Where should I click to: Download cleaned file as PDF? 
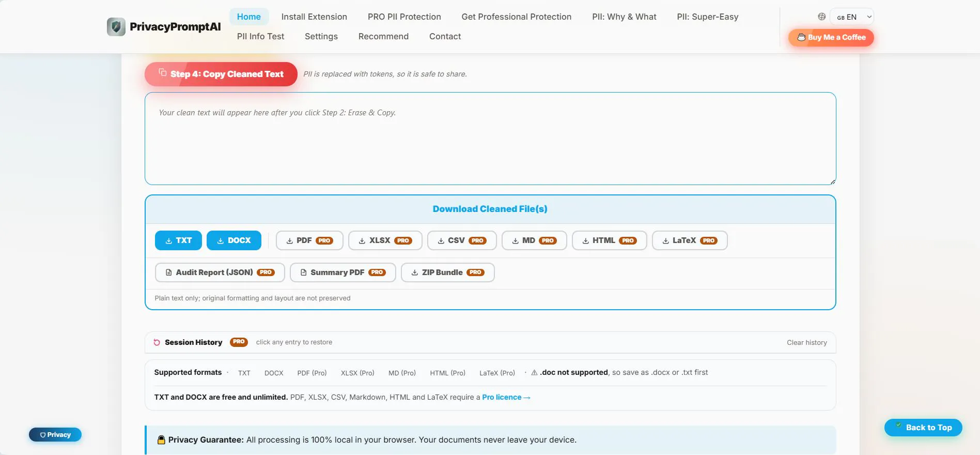tap(309, 240)
